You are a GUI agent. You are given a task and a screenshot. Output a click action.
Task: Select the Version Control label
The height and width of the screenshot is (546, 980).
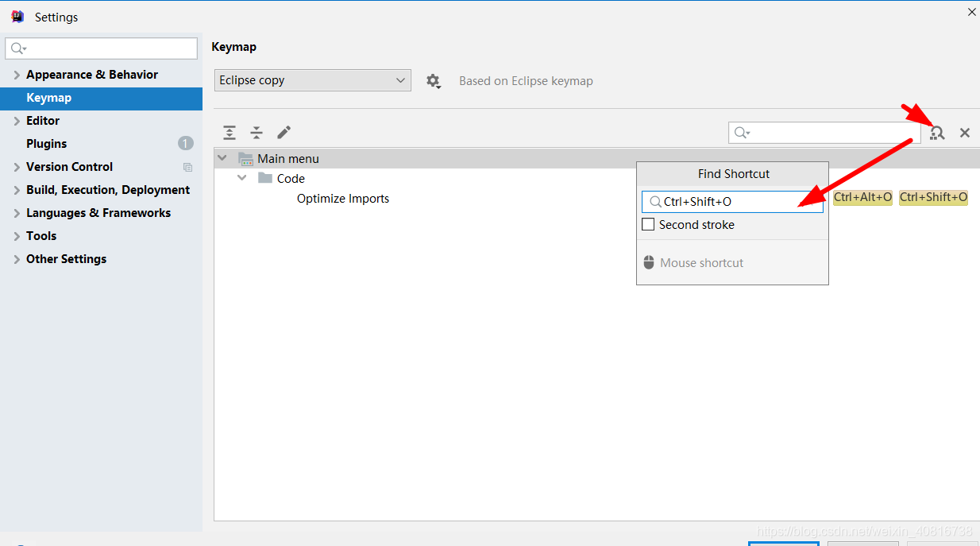coord(69,167)
